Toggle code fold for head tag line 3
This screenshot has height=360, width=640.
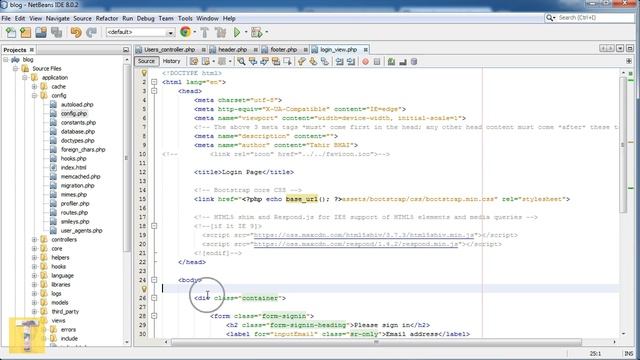point(154,91)
